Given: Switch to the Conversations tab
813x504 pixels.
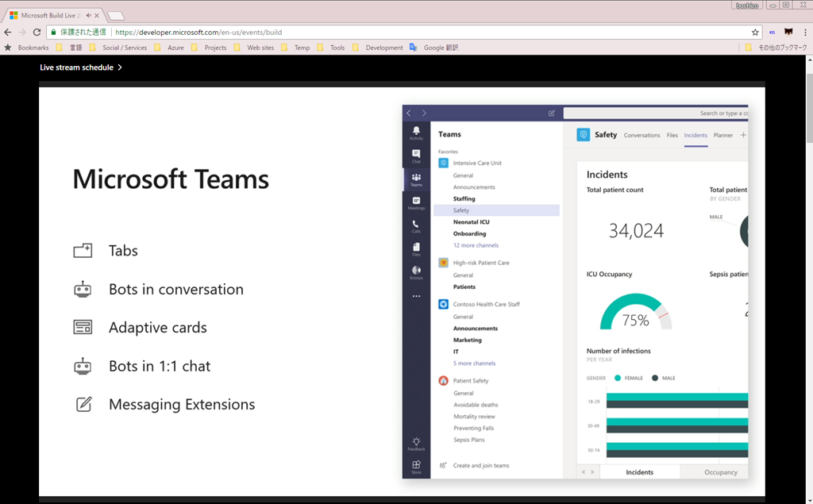Looking at the screenshot, I should coord(642,136).
